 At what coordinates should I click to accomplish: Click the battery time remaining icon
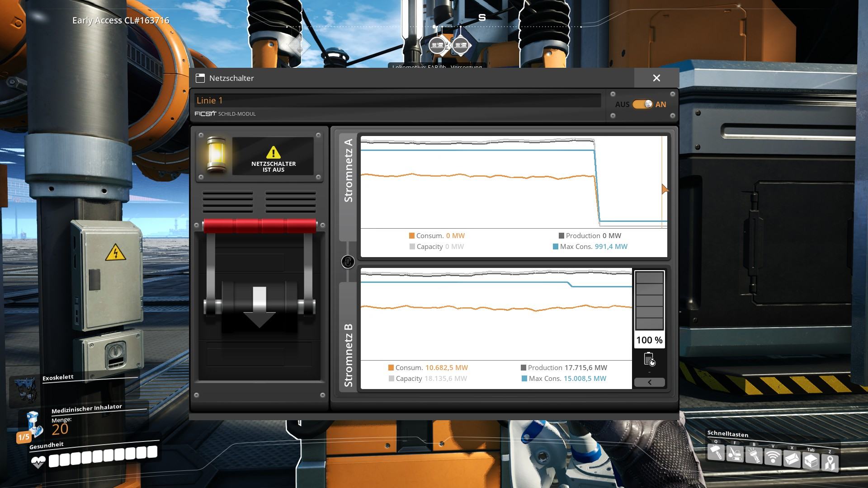click(649, 360)
